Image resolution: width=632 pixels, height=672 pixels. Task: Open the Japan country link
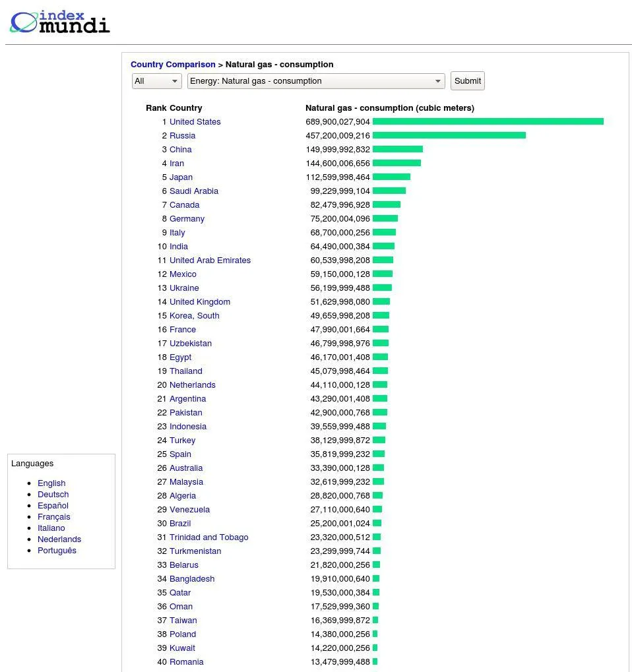tap(181, 177)
